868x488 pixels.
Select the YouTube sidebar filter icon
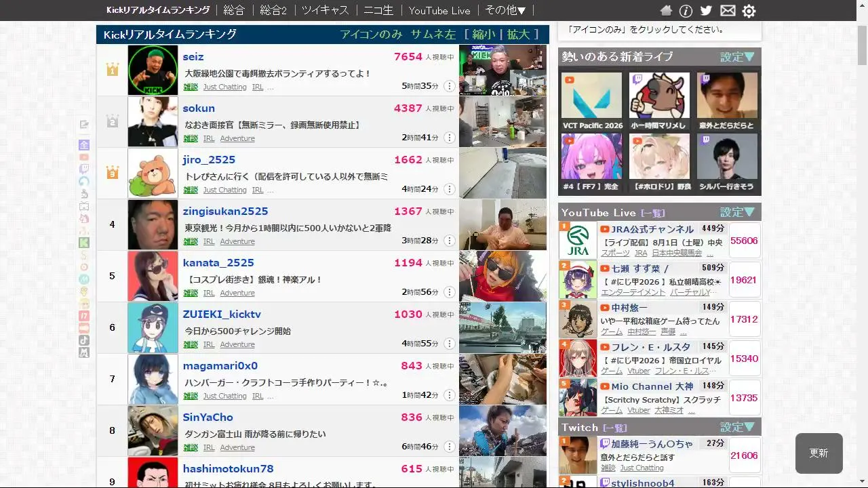[84, 157]
